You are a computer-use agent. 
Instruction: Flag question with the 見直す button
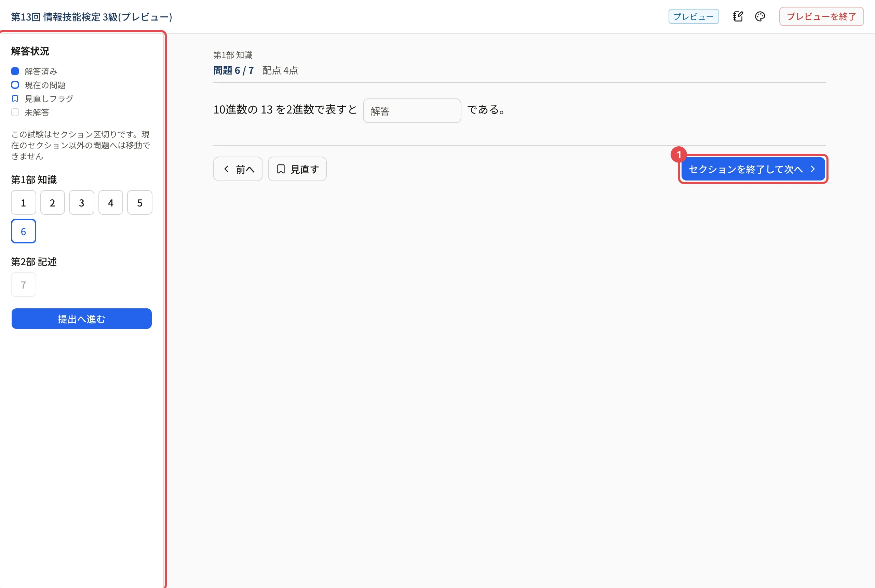pyautogui.click(x=297, y=169)
